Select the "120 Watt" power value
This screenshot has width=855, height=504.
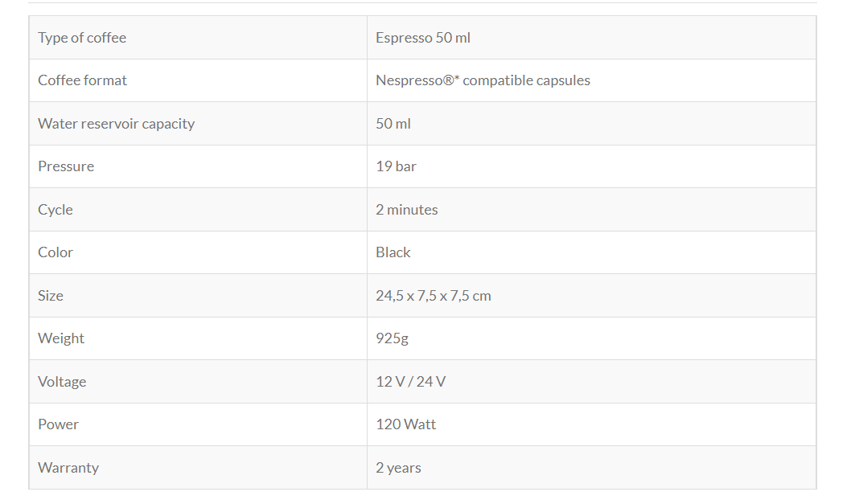pyautogui.click(x=405, y=424)
